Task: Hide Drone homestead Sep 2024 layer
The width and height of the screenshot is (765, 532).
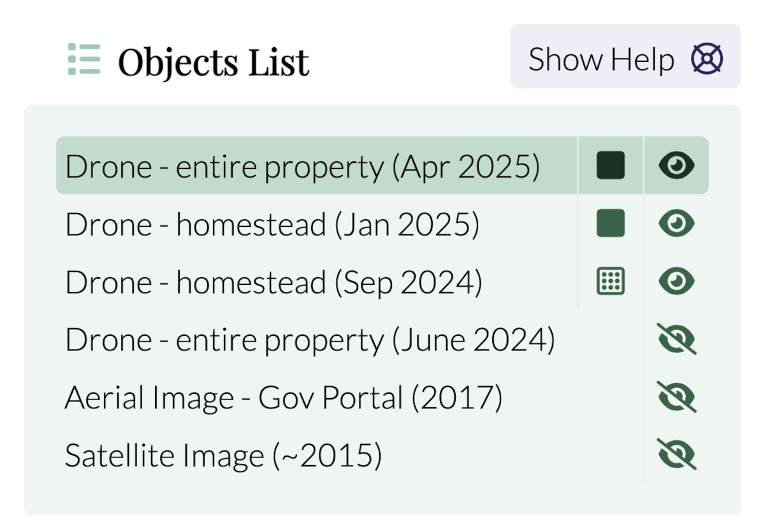Action: pyautogui.click(x=676, y=282)
